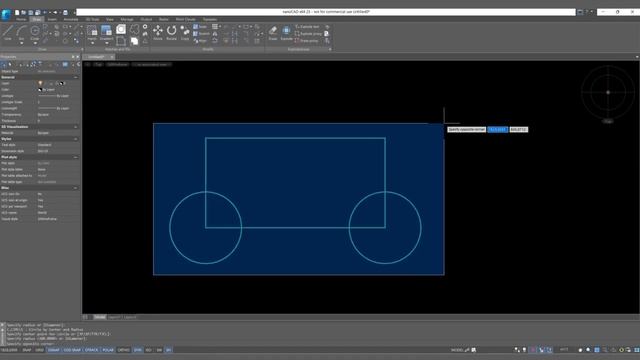The image size is (640, 360).
Task: Open the View ribbon tab
Action: coord(110,19)
